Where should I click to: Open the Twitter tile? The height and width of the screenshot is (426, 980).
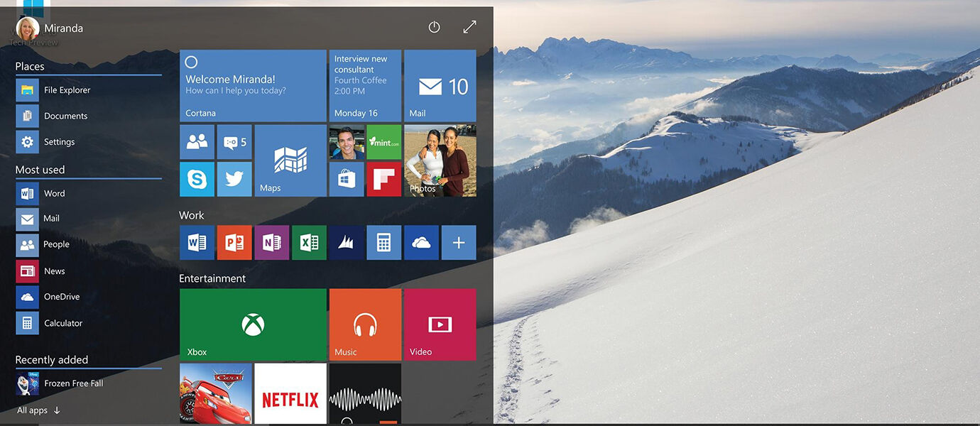pos(234,179)
